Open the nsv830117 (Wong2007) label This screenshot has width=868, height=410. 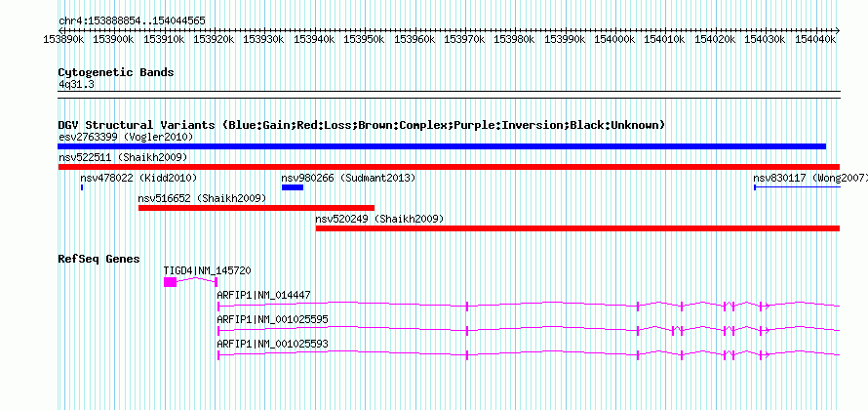810,178
